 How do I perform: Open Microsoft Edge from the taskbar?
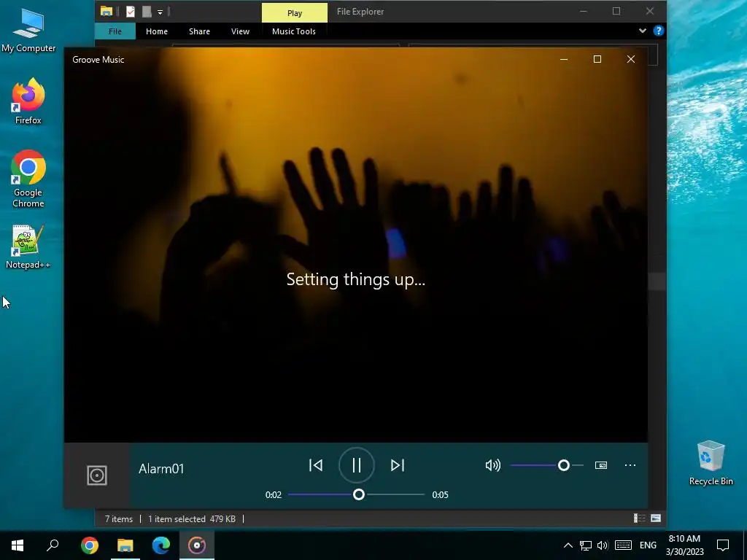point(161,545)
